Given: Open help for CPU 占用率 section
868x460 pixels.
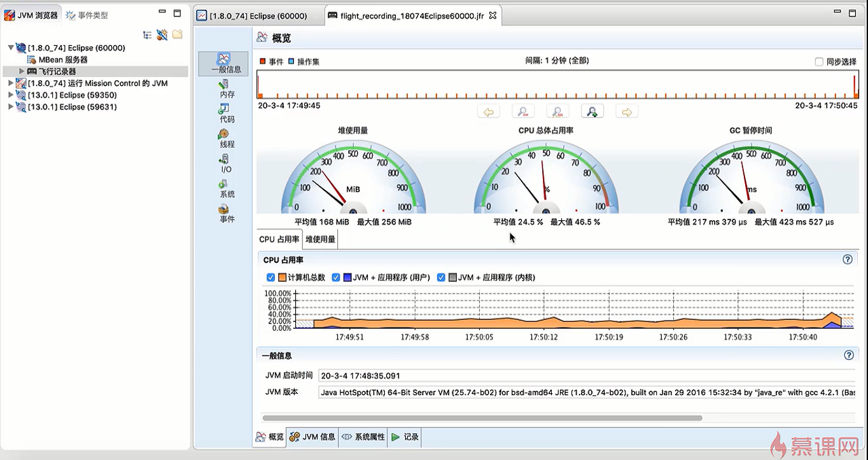Looking at the screenshot, I should click(848, 260).
